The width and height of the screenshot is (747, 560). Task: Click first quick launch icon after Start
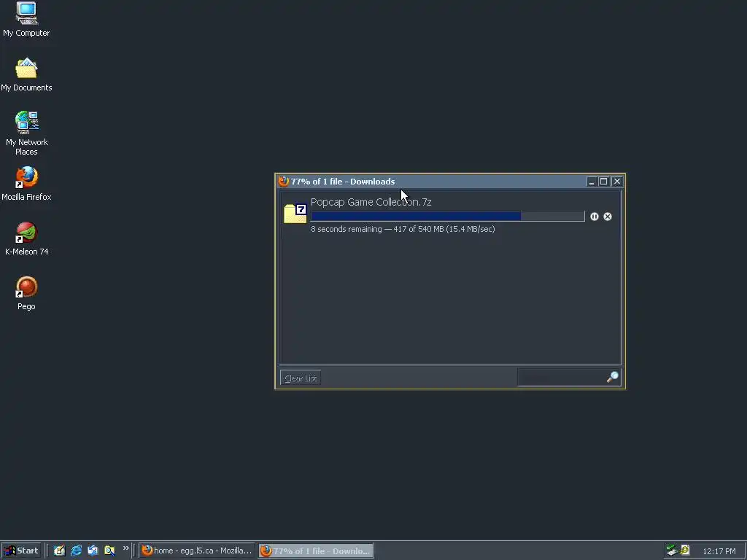[x=59, y=551]
